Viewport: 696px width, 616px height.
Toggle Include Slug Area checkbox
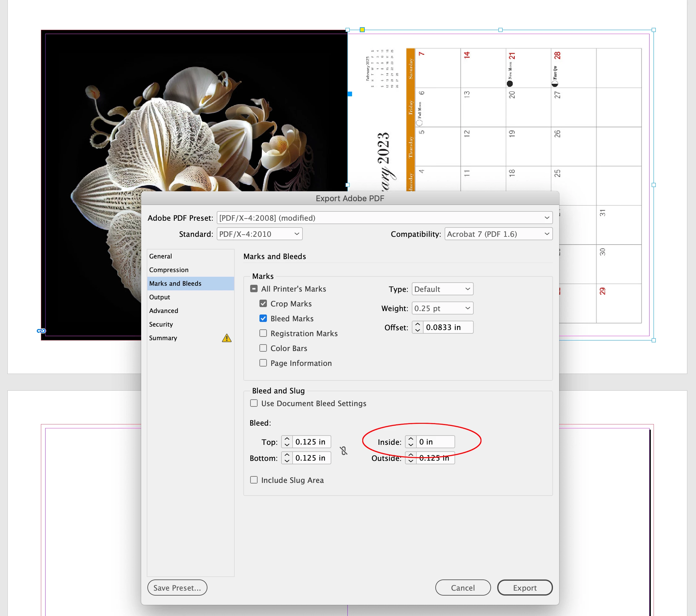254,480
